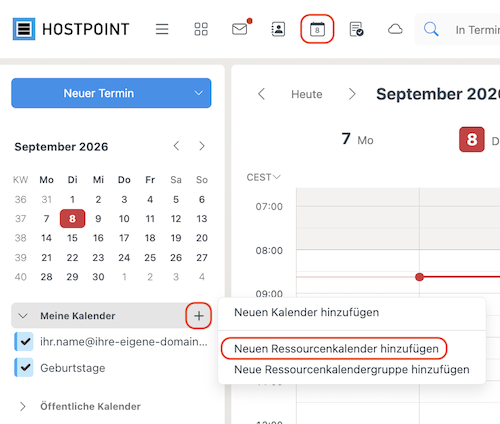Click week number 40 in mini calendar

20,277
